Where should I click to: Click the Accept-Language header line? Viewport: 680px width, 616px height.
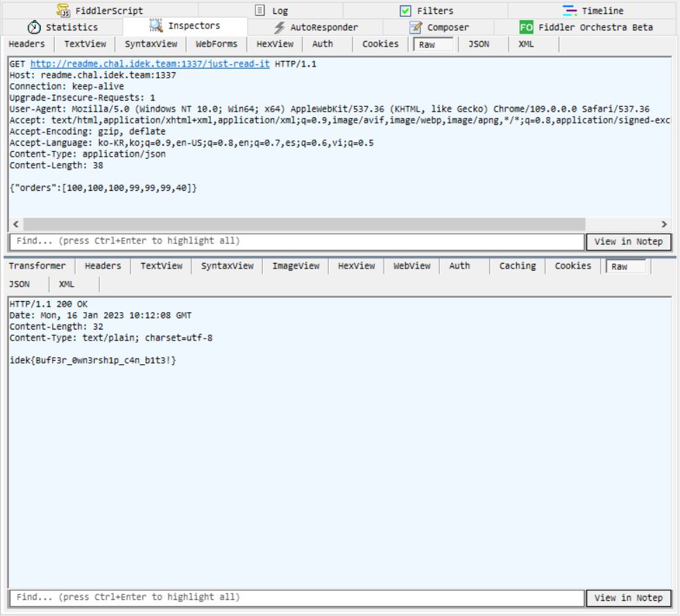coord(192,143)
